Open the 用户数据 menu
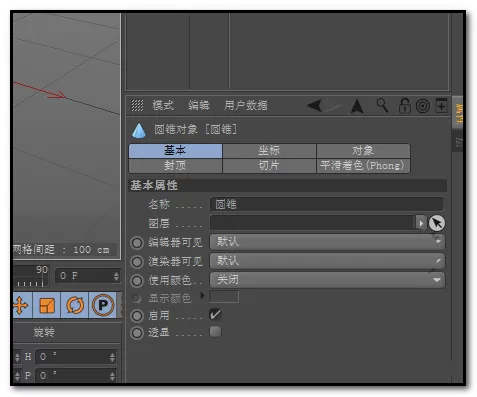 246,105
